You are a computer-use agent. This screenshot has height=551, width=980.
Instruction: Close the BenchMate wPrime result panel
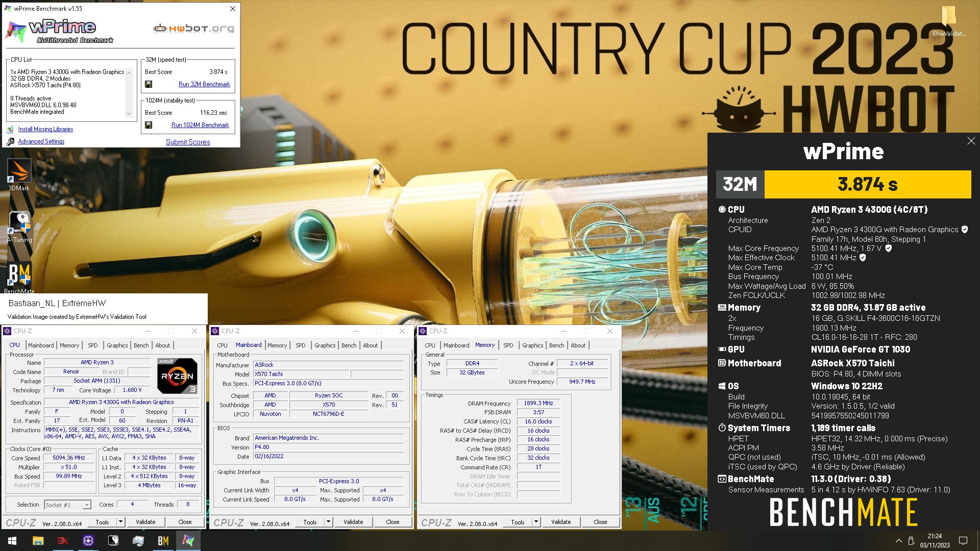tap(971, 141)
